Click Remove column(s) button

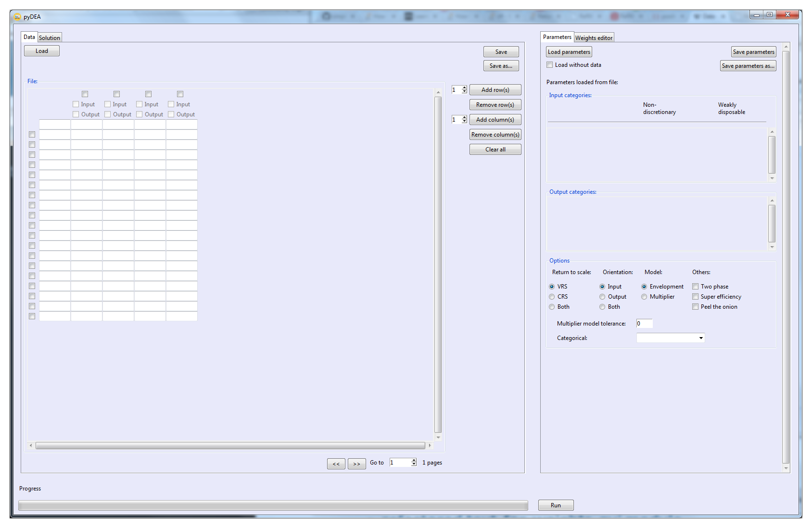pyautogui.click(x=495, y=135)
